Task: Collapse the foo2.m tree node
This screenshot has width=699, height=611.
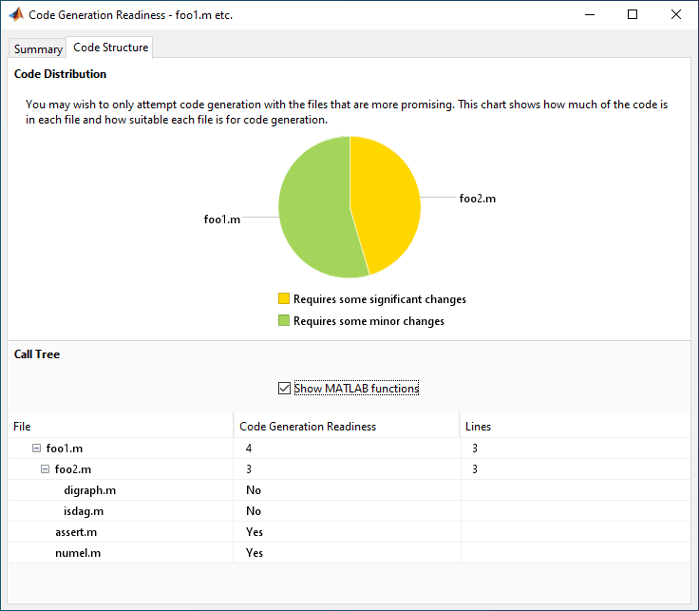Action: (x=46, y=469)
